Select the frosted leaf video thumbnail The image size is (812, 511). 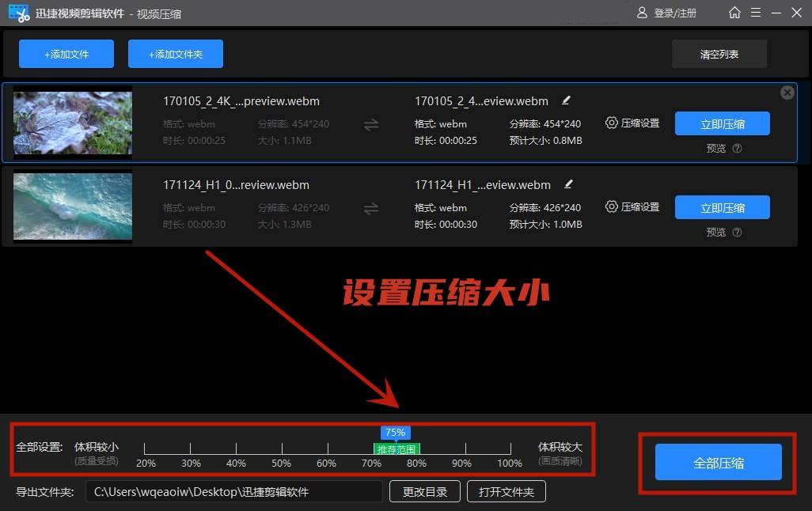click(73, 123)
